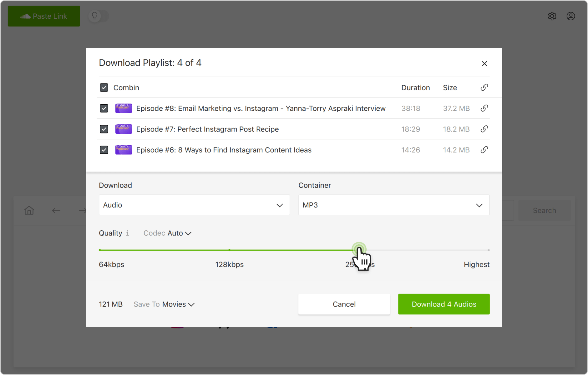Click the back navigation arrow
Viewport: 588px width, 375px height.
(x=56, y=210)
